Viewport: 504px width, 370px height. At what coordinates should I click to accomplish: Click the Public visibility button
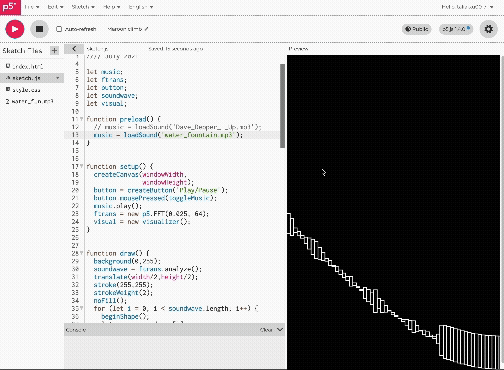417,29
